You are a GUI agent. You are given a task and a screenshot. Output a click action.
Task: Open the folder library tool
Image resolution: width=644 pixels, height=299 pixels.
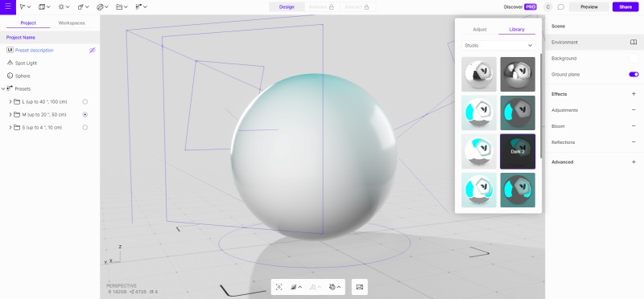tap(119, 7)
